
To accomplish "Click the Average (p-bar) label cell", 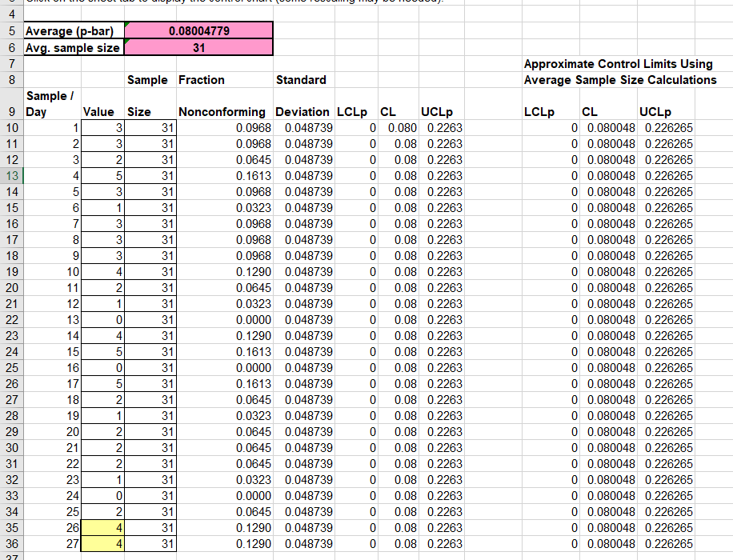I will click(x=74, y=31).
